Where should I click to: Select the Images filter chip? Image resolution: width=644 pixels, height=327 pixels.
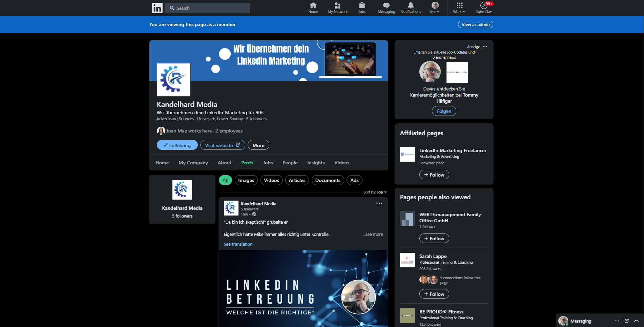[246, 180]
